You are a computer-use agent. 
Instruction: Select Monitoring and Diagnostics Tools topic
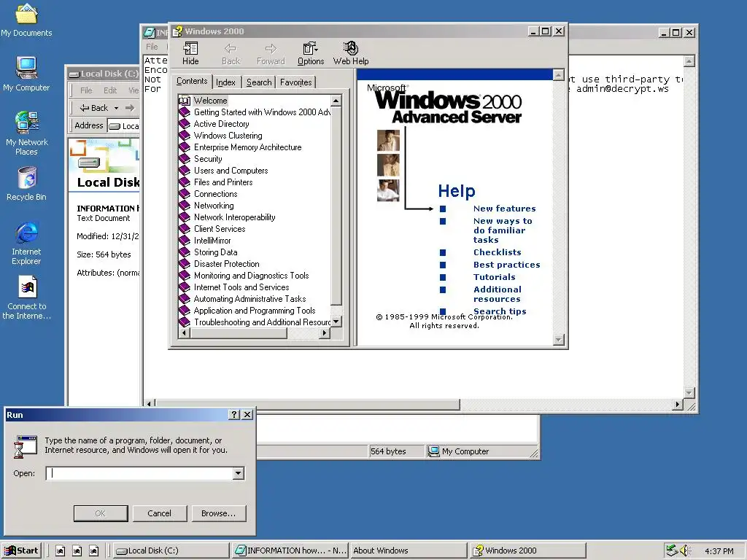point(251,276)
